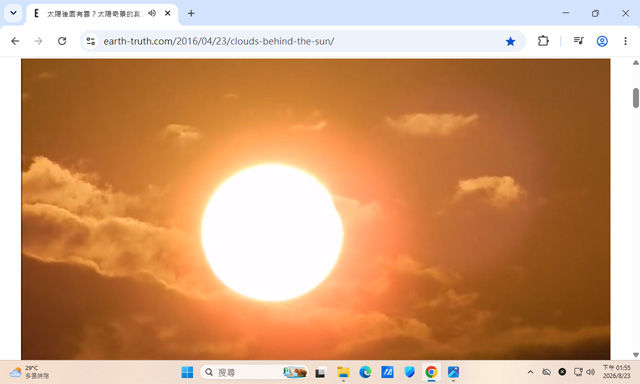Open Chrome's three-dot menu
640x384 pixels.
[625, 41]
